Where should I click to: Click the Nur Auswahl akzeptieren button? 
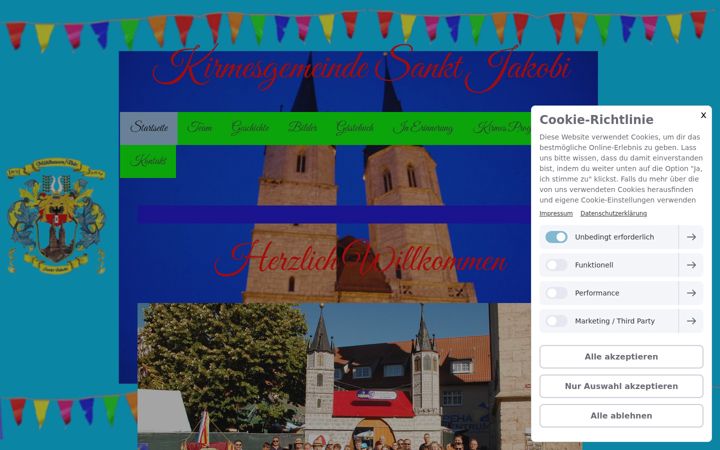[x=621, y=386]
